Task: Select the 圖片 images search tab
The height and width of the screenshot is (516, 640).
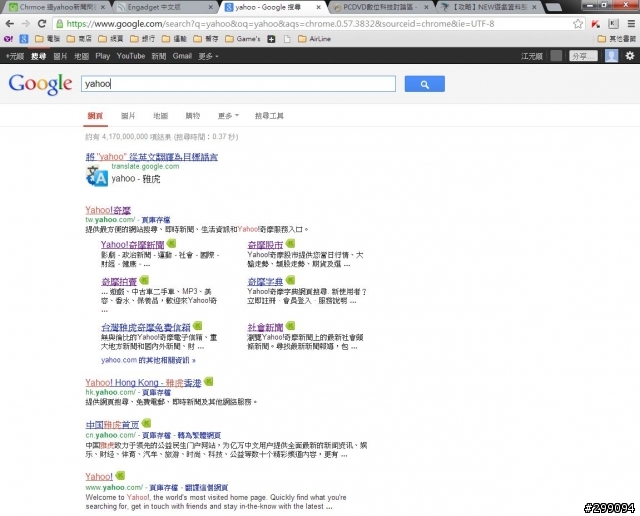Action: click(x=128, y=116)
